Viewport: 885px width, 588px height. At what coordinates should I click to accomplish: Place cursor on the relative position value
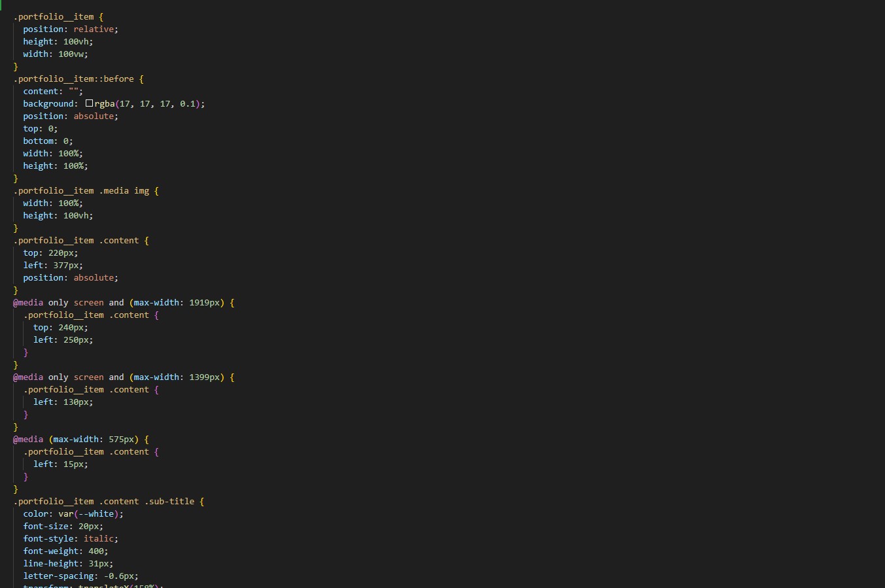point(95,29)
